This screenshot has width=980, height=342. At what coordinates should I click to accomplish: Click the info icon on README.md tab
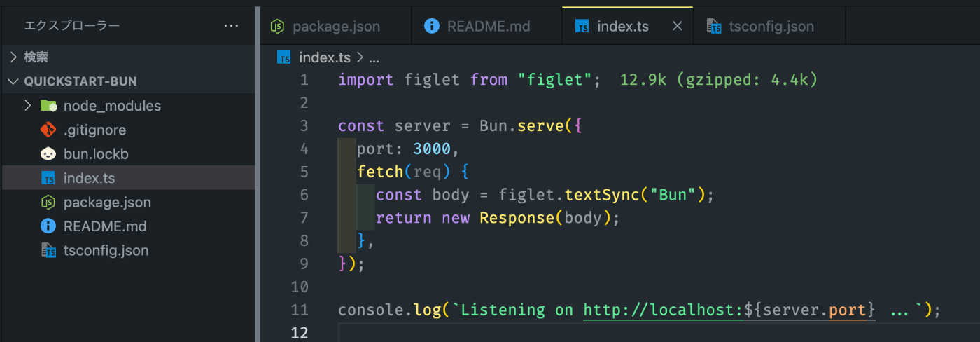click(432, 27)
